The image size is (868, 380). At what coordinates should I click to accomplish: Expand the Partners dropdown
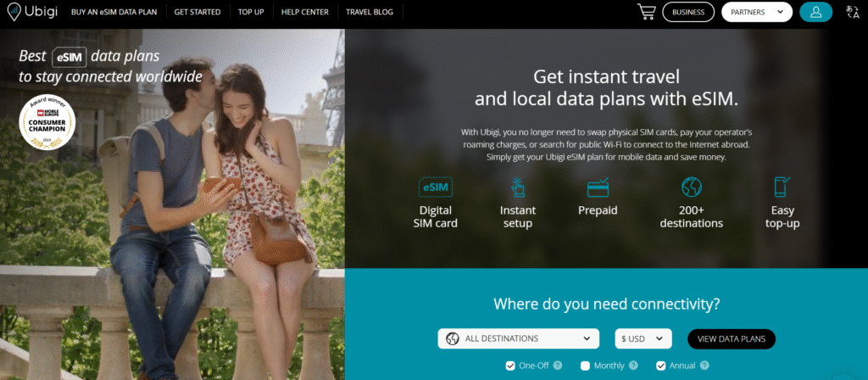point(757,12)
